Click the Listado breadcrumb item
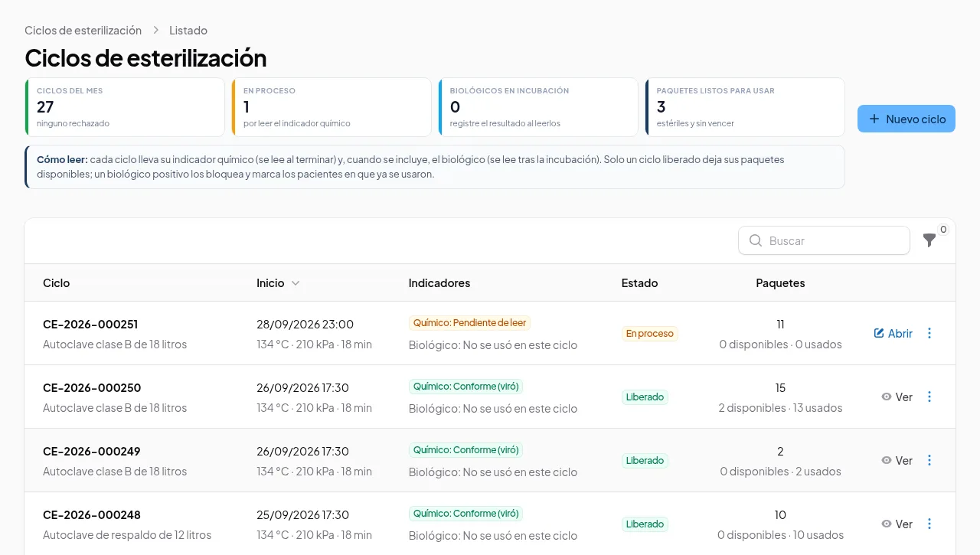980x555 pixels. (x=188, y=31)
